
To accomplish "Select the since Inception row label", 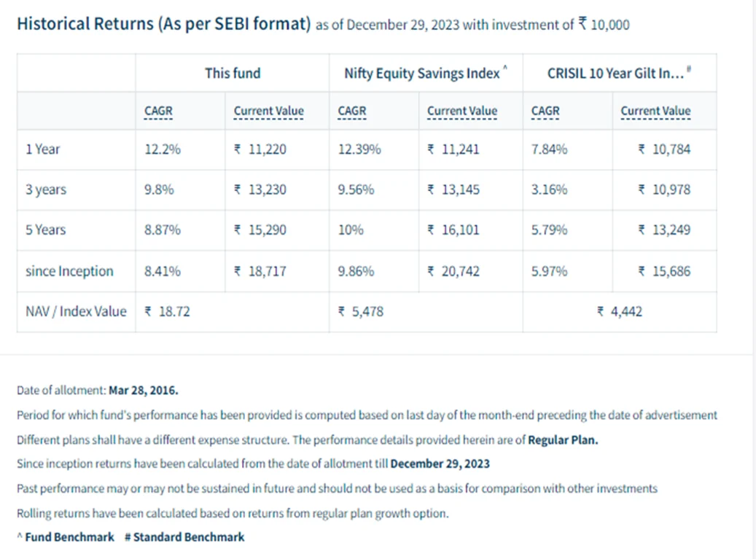I will click(69, 271).
